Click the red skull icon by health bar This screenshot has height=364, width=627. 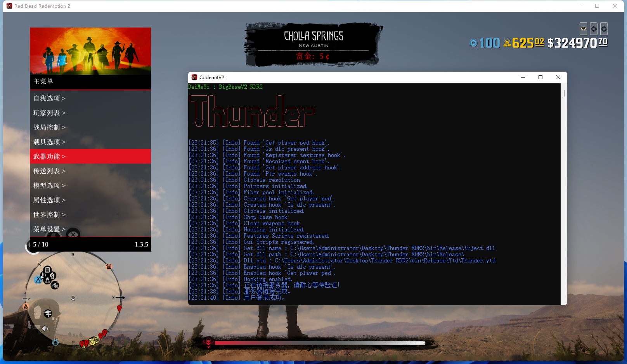point(208,342)
